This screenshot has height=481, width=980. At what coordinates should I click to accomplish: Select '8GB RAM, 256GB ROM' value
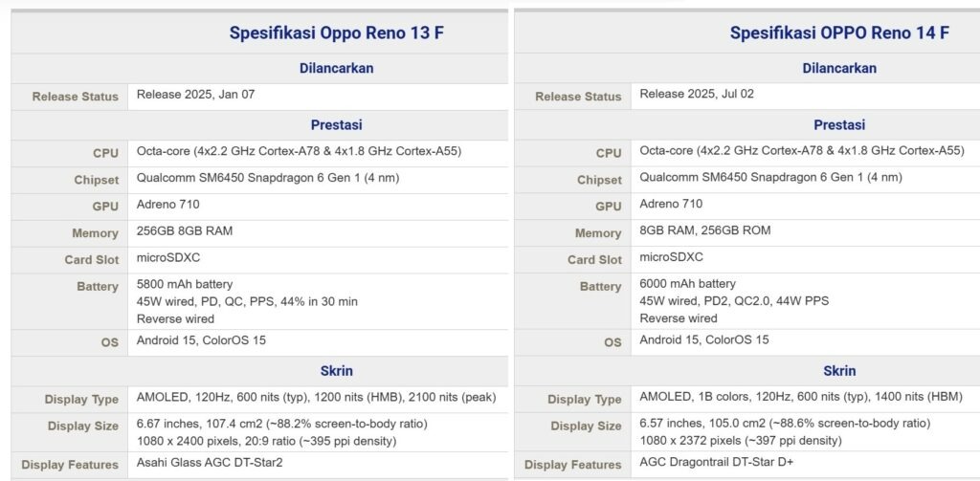click(705, 230)
